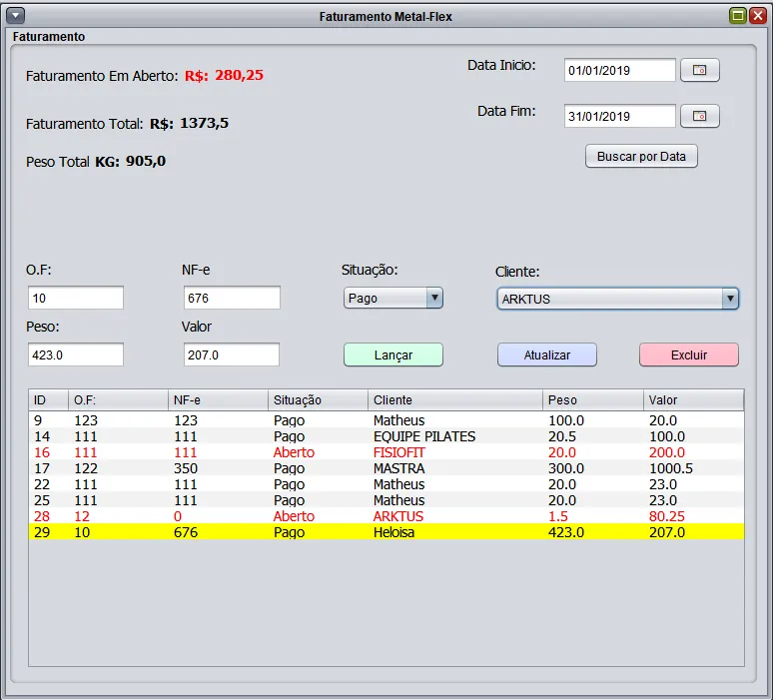This screenshot has width=775, height=700.
Task: Maximize the Faturamento Metal-Flex window
Action: tap(737, 16)
